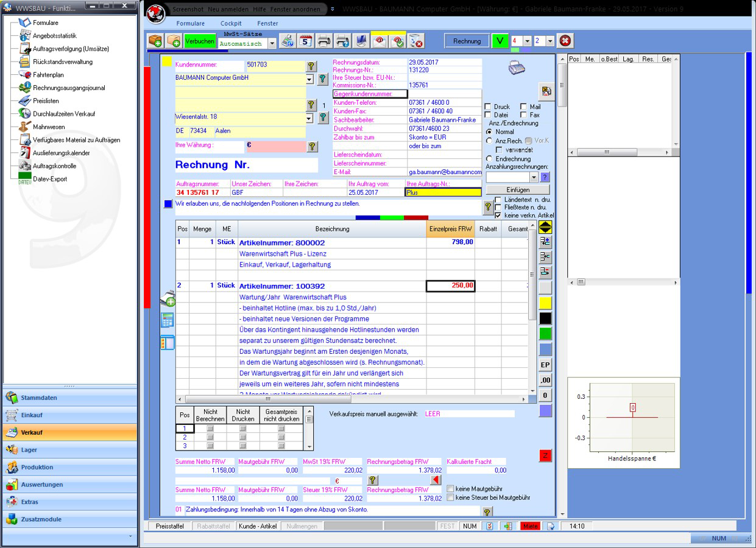Open the Cockpit menu
The width and height of the screenshot is (756, 548).
click(x=231, y=23)
